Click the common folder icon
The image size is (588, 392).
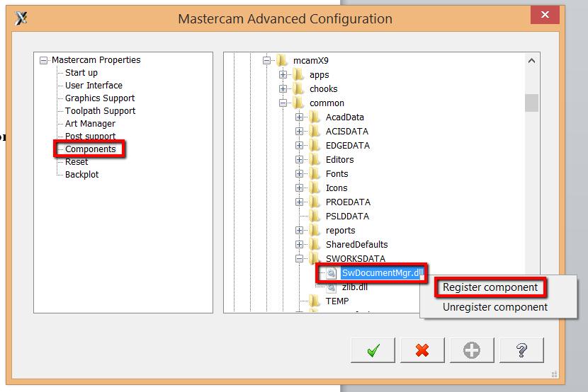[298, 103]
